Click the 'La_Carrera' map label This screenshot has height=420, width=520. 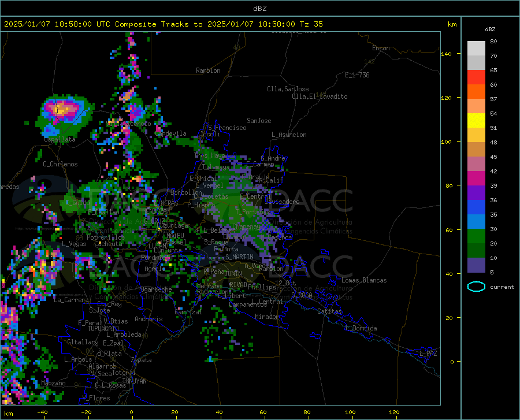(x=71, y=300)
